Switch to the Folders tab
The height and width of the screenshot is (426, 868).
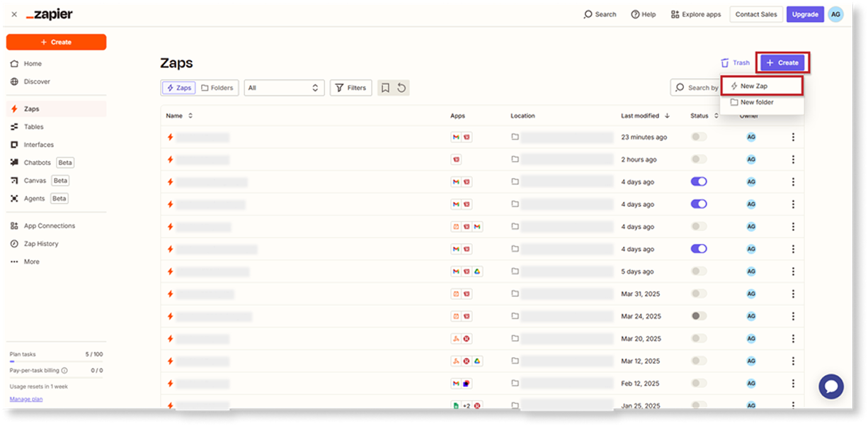coord(217,88)
